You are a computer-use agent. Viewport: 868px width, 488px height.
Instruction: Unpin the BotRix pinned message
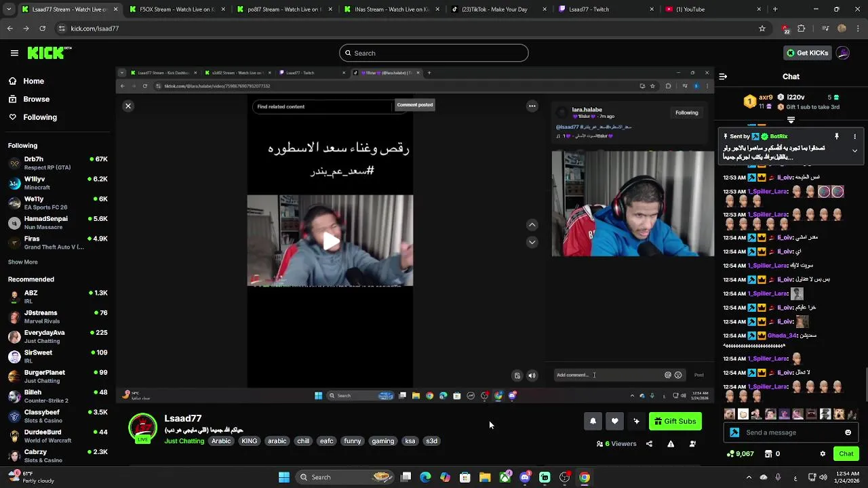837,136
